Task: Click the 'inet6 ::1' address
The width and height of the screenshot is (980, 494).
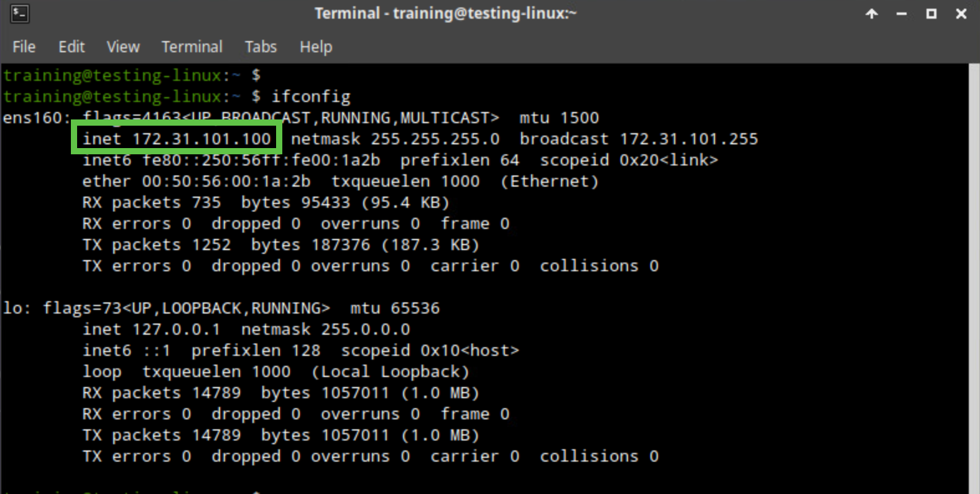Action: click(126, 350)
